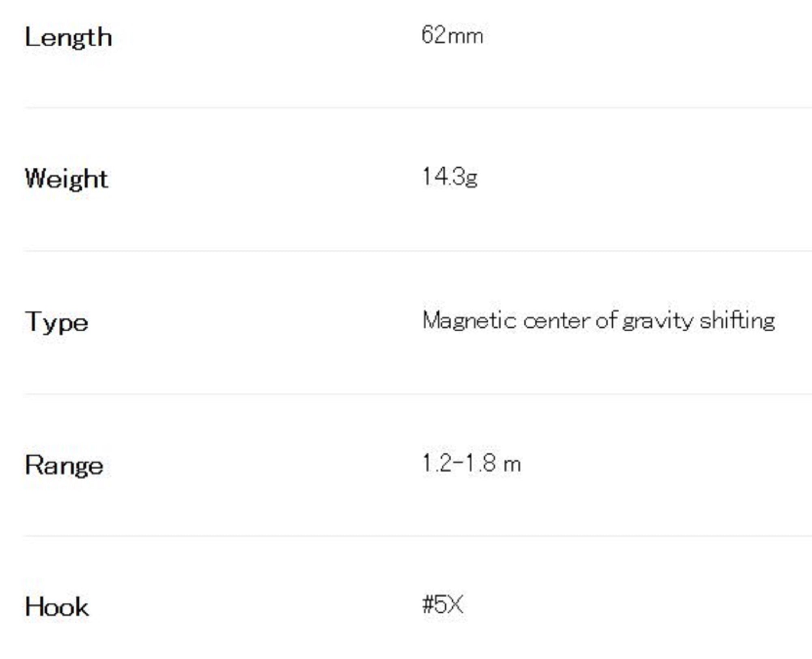812x659 pixels.
Task: Select the 14.3g weight value
Action: tap(450, 177)
